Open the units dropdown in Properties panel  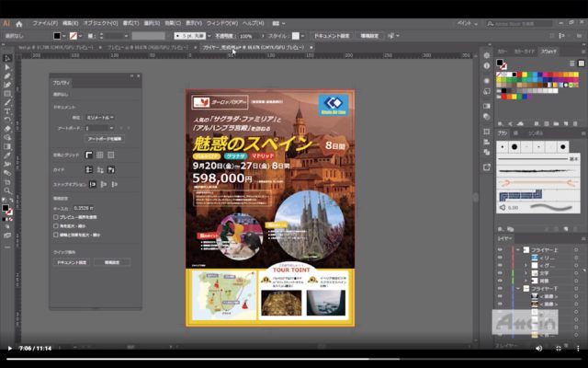point(100,118)
